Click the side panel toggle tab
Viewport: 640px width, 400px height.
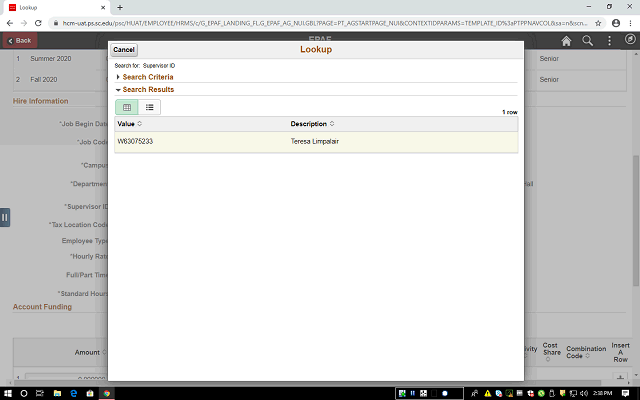(4, 217)
